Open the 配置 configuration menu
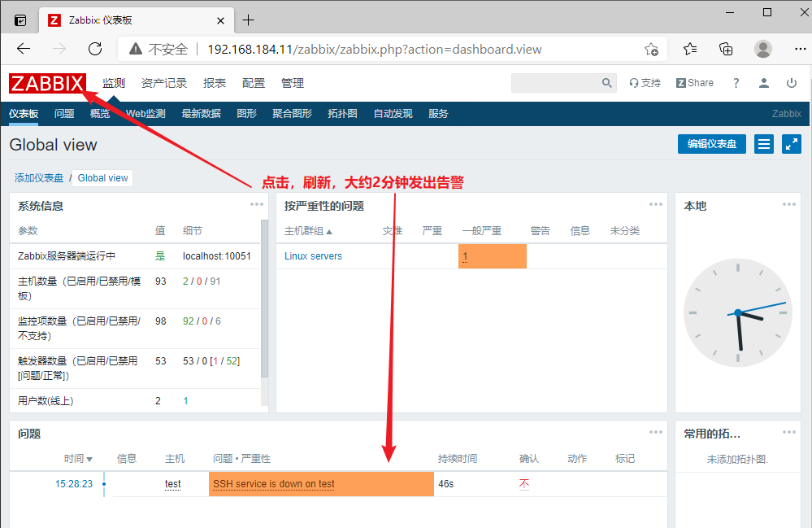Screen dimensions: 812x528 [x=254, y=83]
